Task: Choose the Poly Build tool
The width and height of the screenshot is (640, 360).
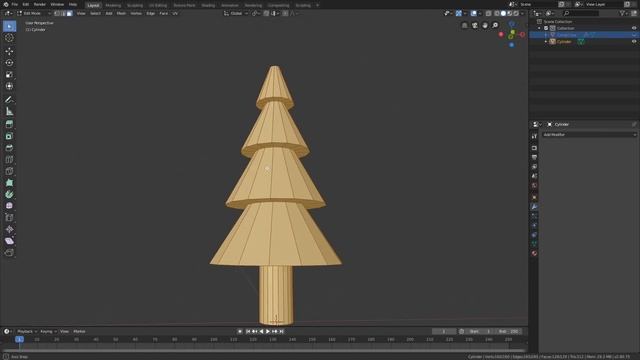Action: (9, 182)
